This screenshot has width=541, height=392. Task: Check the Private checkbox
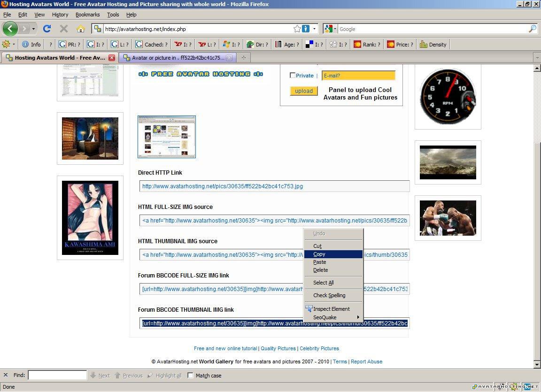coord(293,76)
